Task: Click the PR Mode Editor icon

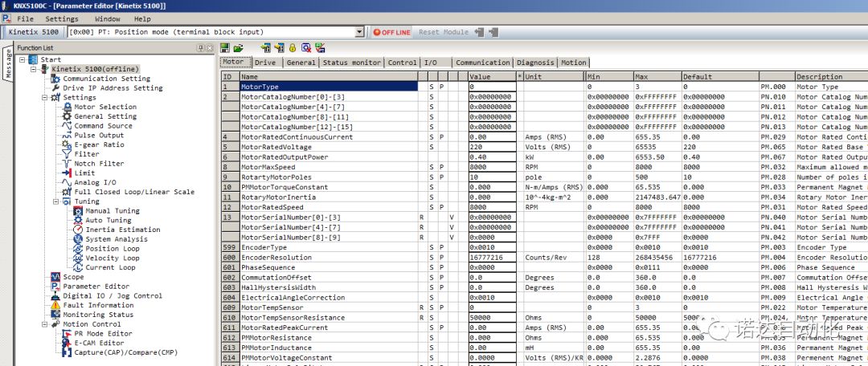Action: click(67, 333)
